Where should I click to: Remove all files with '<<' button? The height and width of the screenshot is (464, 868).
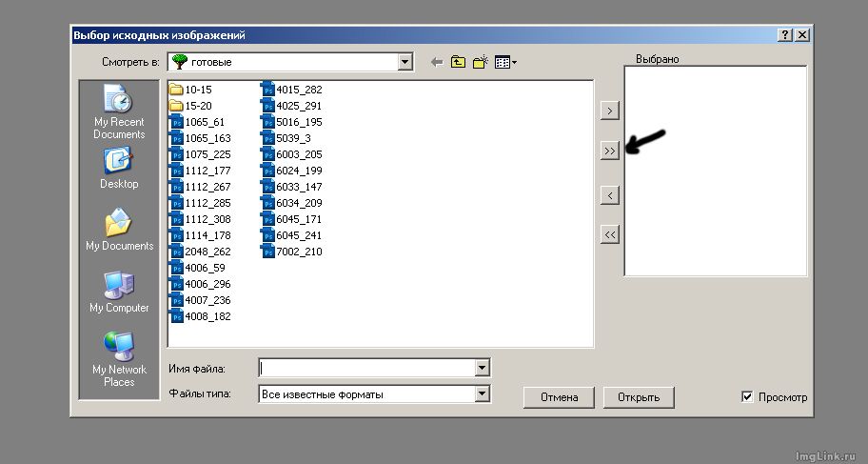pos(609,234)
